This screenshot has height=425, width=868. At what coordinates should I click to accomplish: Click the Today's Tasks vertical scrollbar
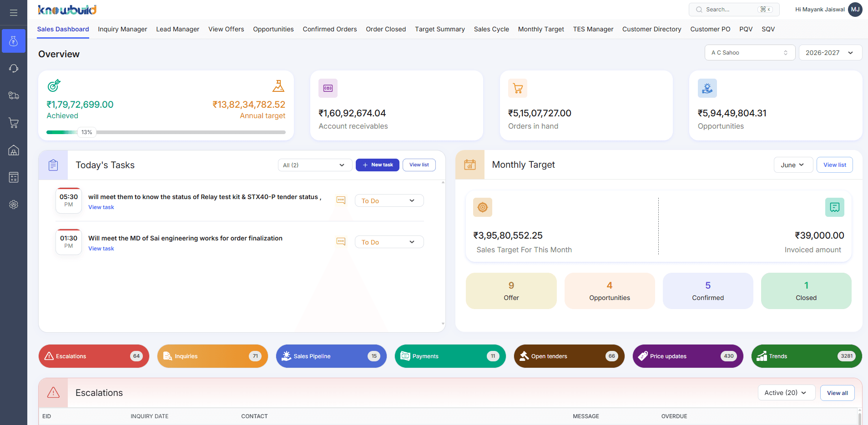point(443,253)
